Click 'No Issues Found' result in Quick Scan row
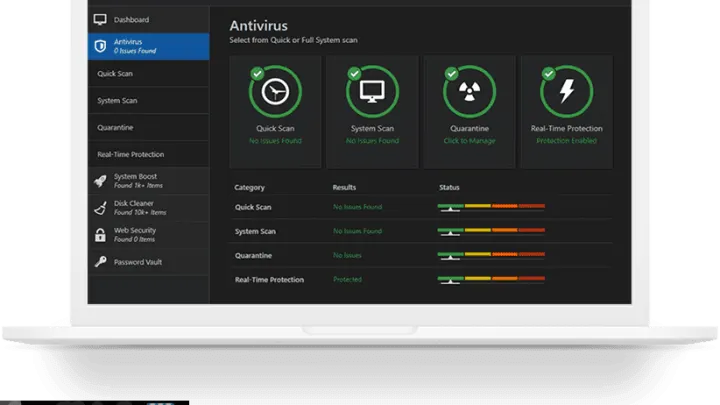 click(357, 207)
